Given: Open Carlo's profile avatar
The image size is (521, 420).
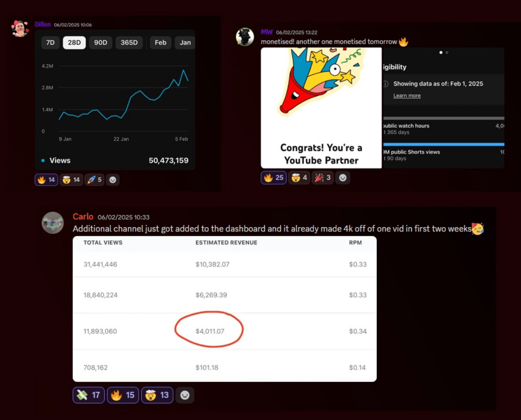Looking at the screenshot, I should click(x=53, y=223).
